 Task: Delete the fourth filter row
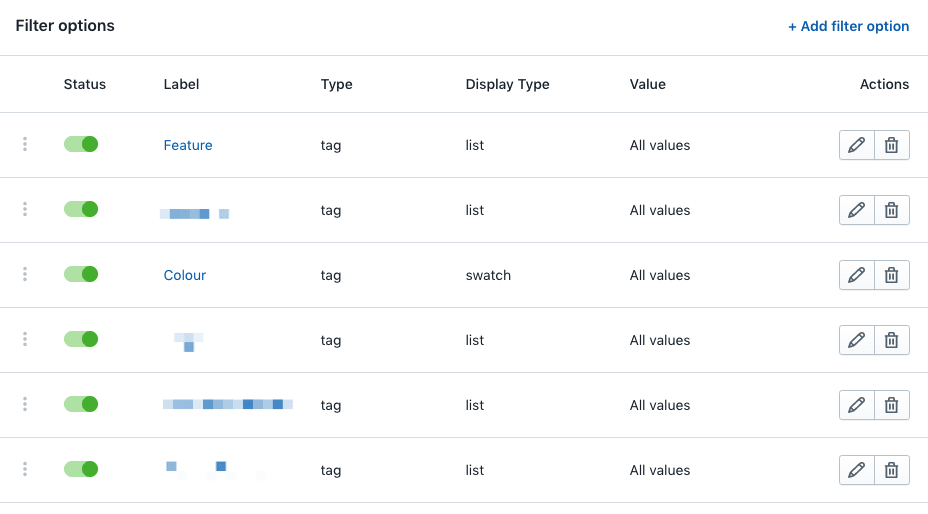892,340
